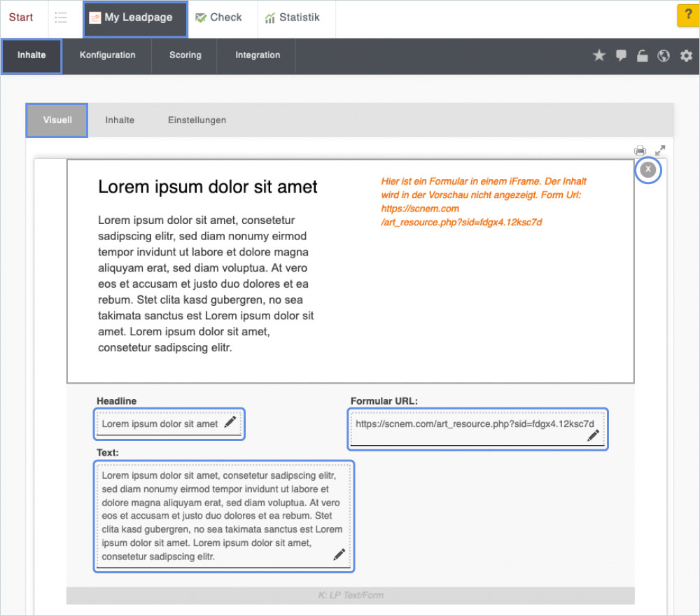This screenshot has width=700, height=616.
Task: Open the list menu icon next to Start
Action: (x=61, y=17)
